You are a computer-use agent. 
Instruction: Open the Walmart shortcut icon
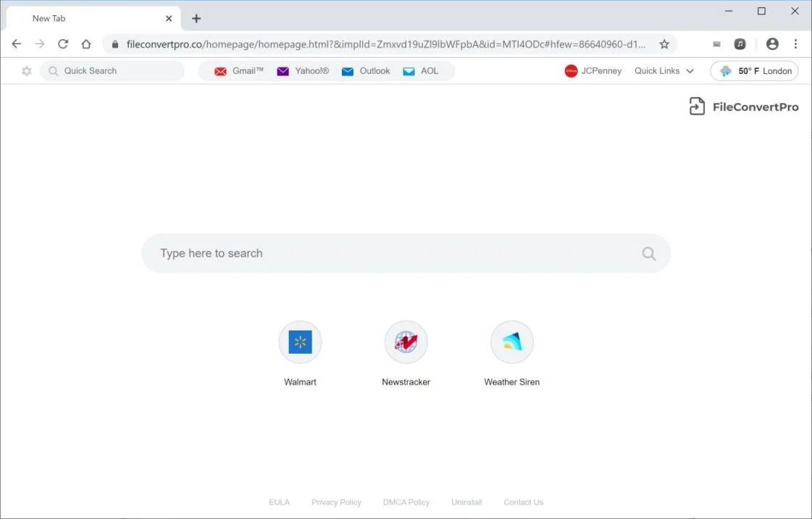point(301,342)
